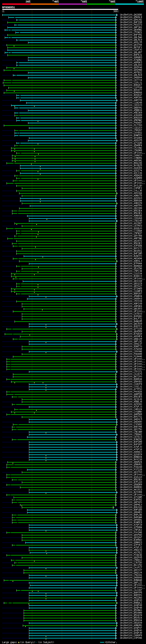The width and height of the screenshot is (146, 644).
Task: Select UniRef100_Q7S1D6 entry
Action: [131, 143]
